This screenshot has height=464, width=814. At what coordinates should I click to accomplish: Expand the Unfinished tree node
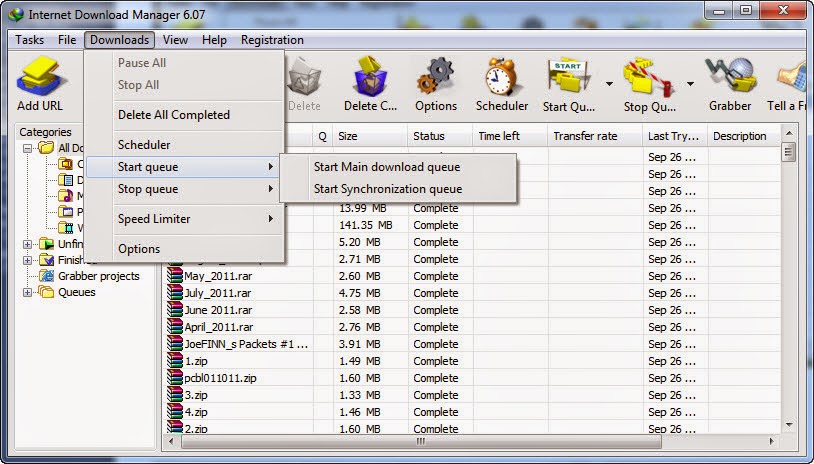click(x=28, y=244)
